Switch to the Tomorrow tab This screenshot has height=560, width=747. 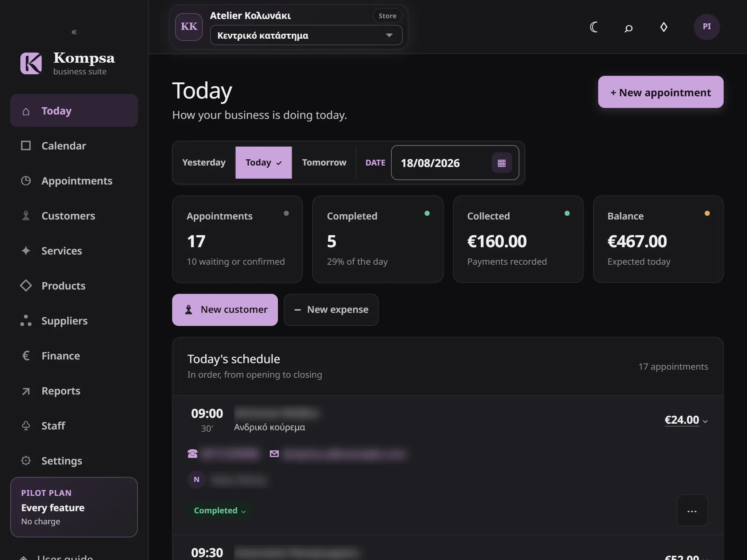(x=324, y=163)
